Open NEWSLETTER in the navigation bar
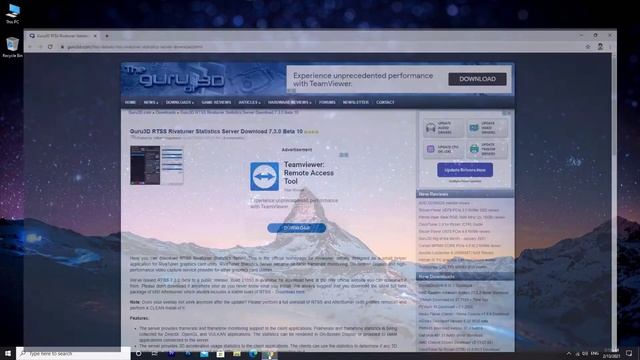 [x=356, y=102]
